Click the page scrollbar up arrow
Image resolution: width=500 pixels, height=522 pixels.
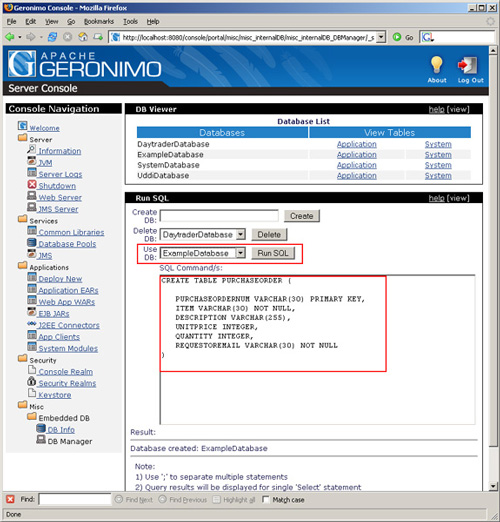coord(493,50)
